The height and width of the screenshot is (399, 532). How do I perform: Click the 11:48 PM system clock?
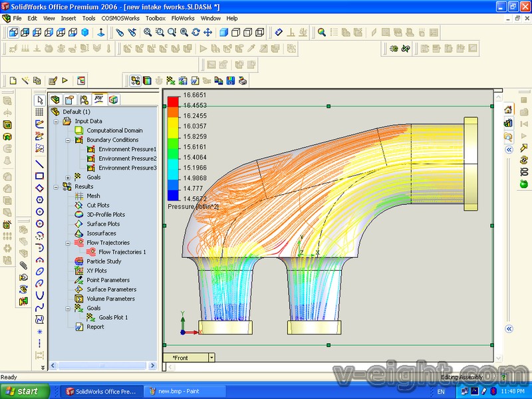pyautogui.click(x=512, y=391)
